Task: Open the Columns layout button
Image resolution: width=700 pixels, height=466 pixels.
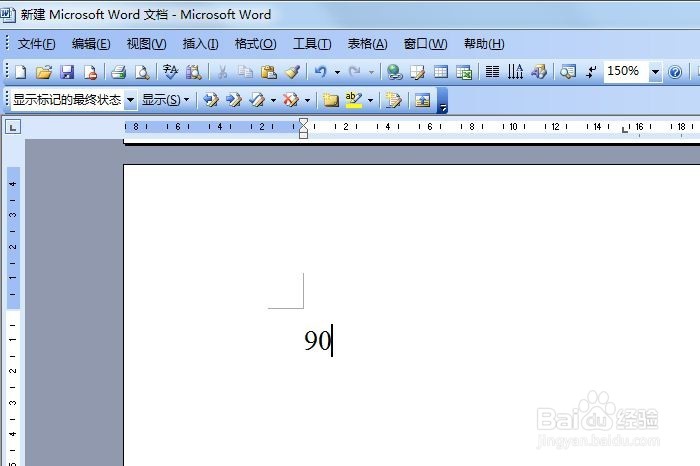Action: tap(492, 72)
